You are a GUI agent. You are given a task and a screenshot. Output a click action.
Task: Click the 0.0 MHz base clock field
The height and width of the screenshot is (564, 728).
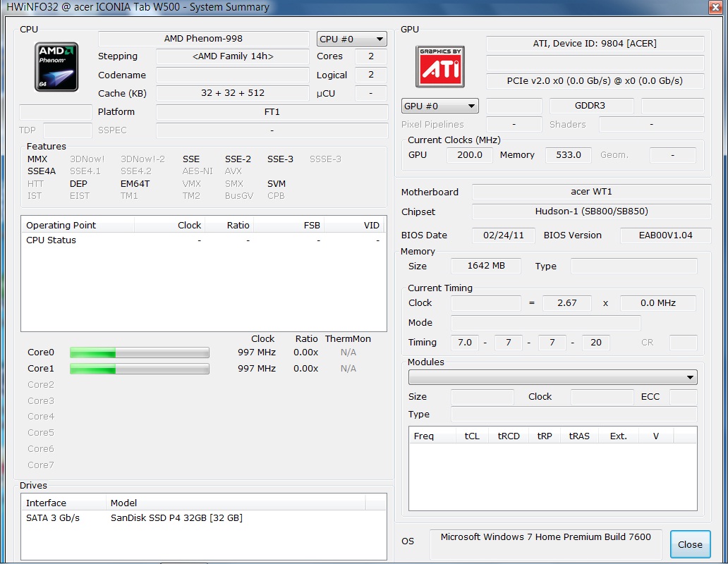point(658,303)
